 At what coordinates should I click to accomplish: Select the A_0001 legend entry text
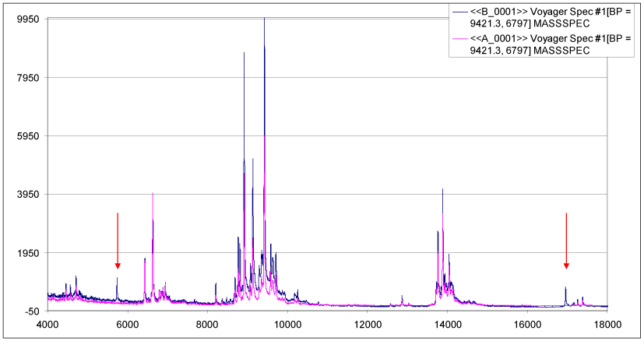coord(551,44)
